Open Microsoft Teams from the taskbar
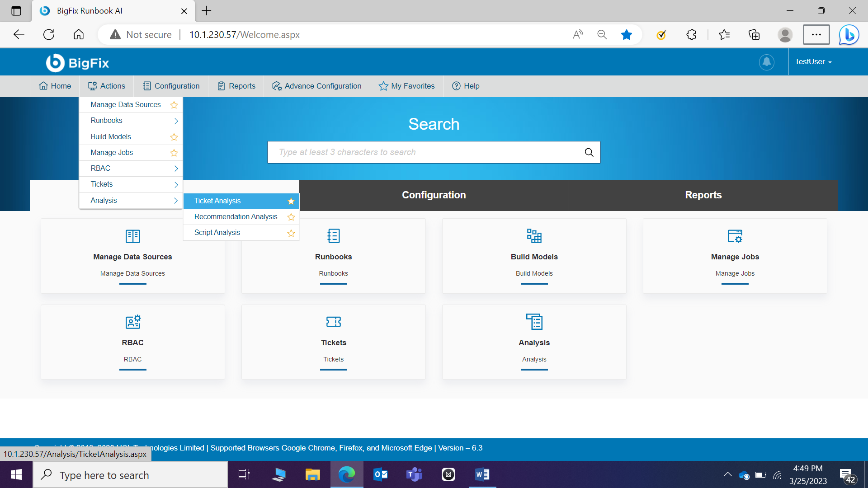868x488 pixels. [414, 474]
